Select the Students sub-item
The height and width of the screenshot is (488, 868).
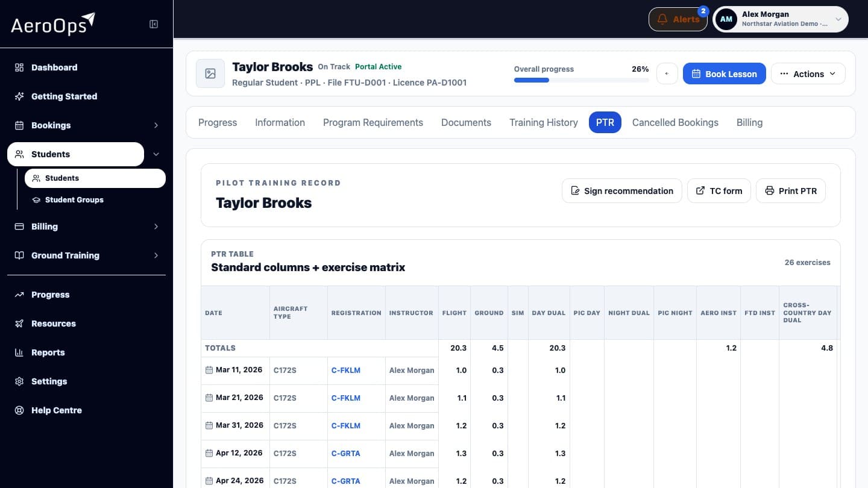pyautogui.click(x=95, y=178)
